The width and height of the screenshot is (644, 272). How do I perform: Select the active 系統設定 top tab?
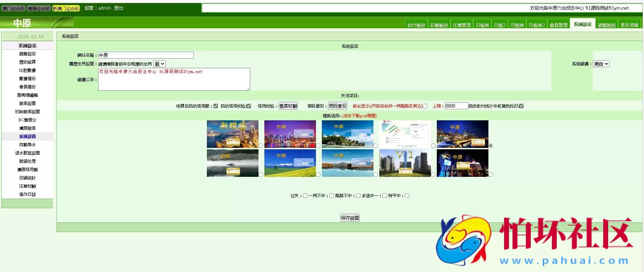coord(583,24)
